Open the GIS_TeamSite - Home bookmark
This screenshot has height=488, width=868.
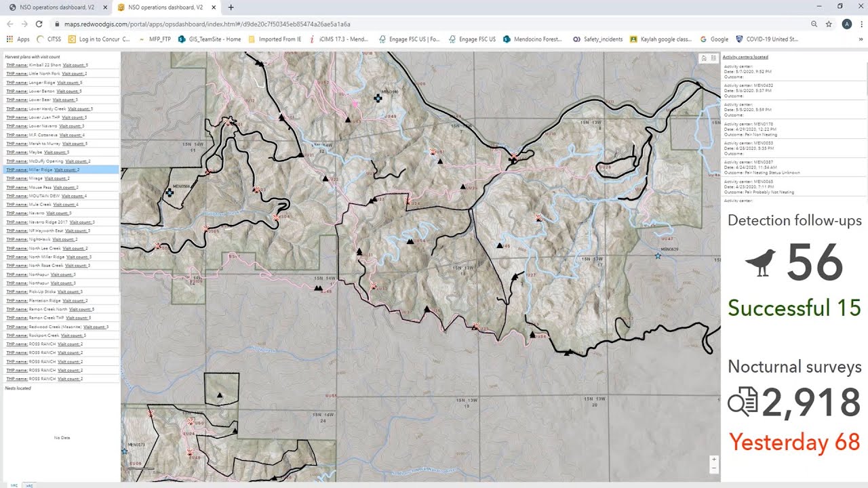click(210, 39)
